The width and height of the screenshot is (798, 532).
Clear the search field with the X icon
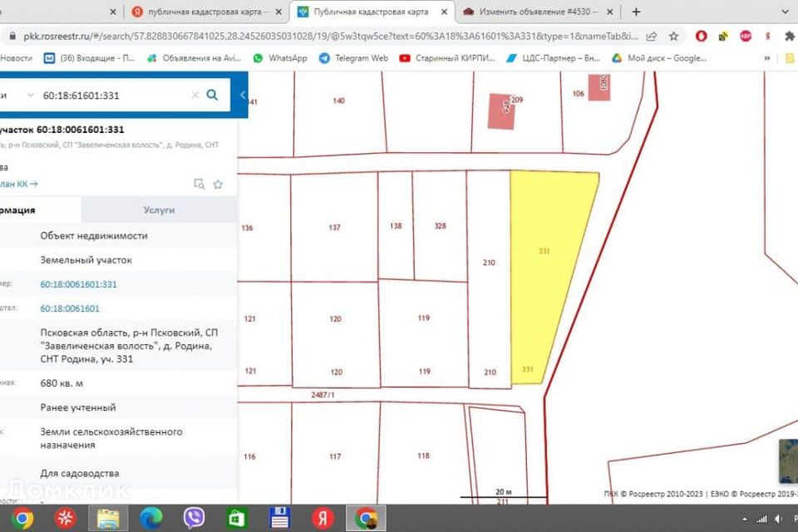click(195, 96)
